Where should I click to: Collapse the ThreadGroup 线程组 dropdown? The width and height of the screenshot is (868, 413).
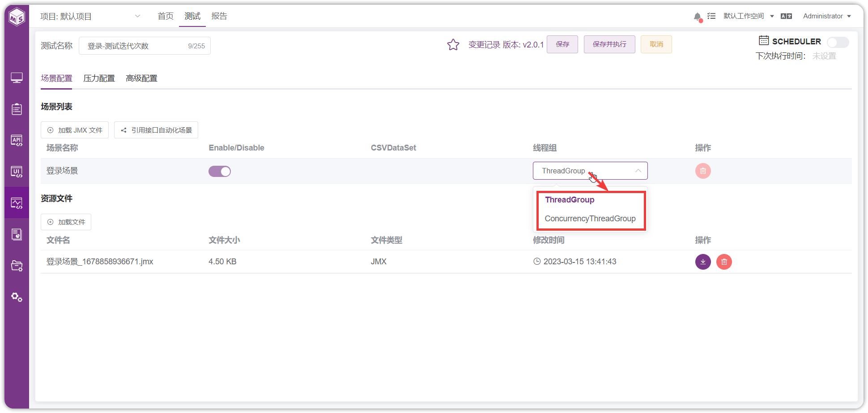coord(590,171)
